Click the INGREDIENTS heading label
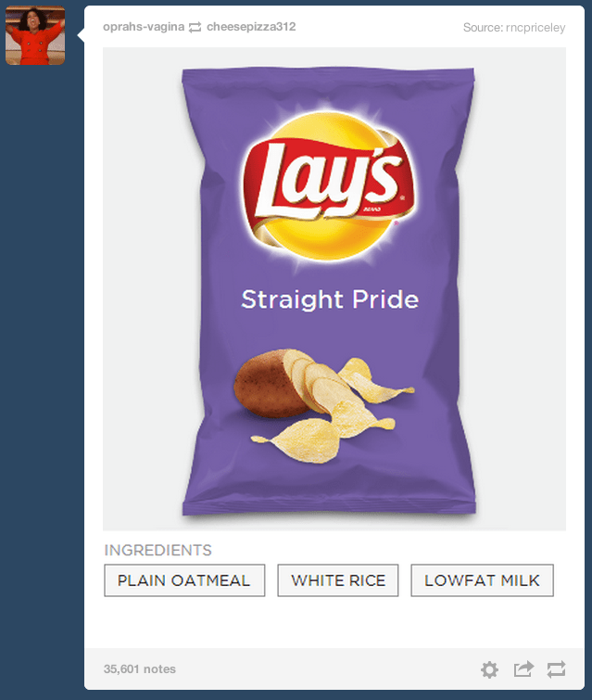 [x=157, y=550]
